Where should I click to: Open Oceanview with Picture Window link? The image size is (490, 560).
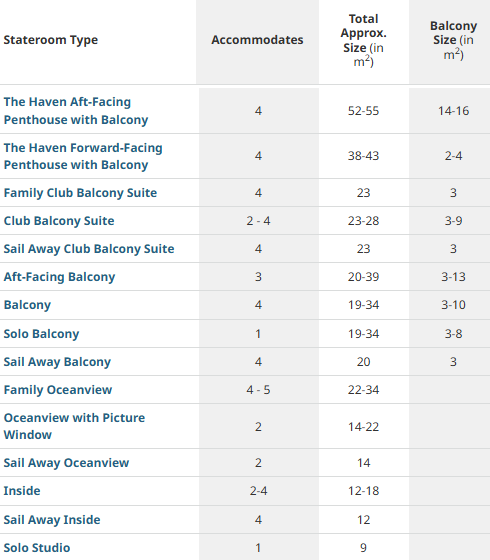pos(74,426)
